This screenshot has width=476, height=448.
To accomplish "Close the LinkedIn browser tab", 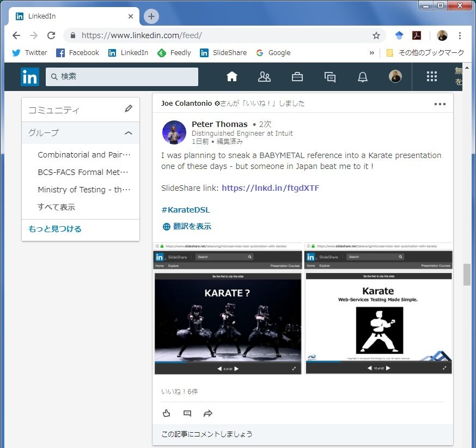I will tap(131, 16).
